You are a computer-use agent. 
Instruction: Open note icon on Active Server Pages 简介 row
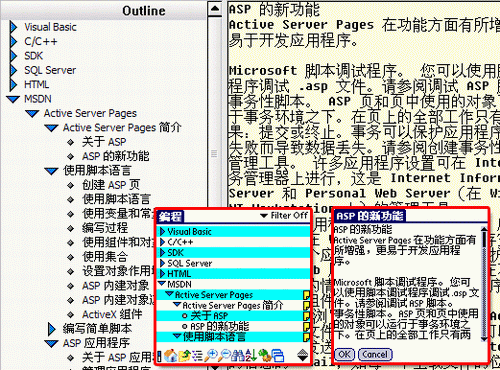pos(306,306)
